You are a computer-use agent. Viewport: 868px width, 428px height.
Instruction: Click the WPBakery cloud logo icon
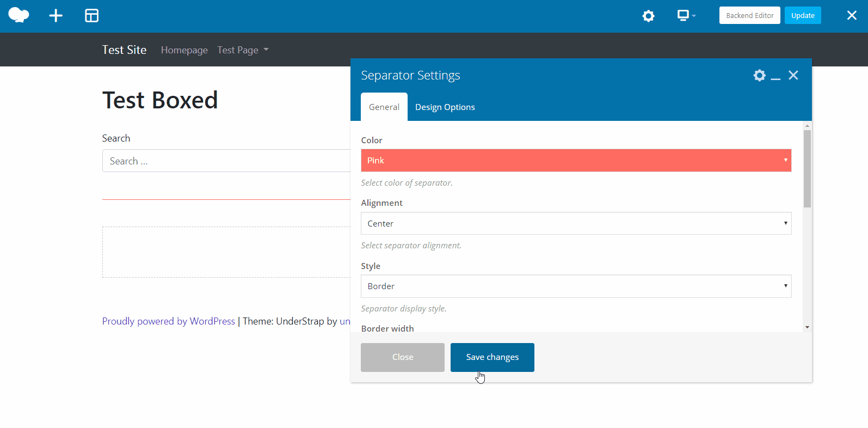coord(19,15)
